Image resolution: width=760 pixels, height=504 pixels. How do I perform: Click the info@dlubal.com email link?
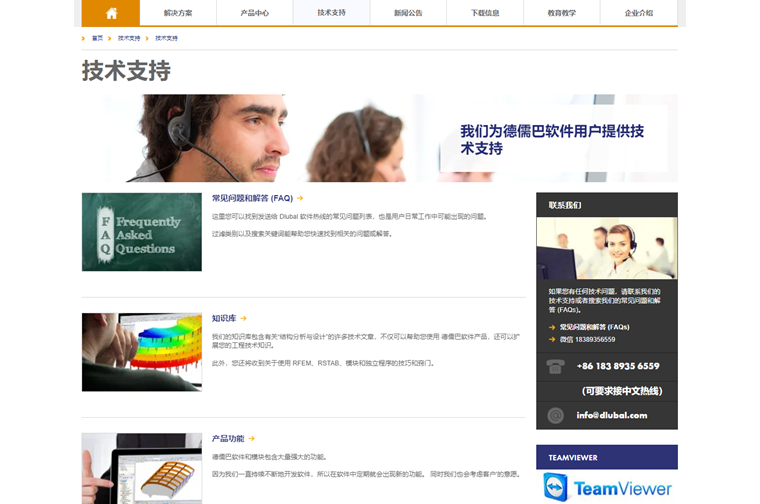point(612,415)
